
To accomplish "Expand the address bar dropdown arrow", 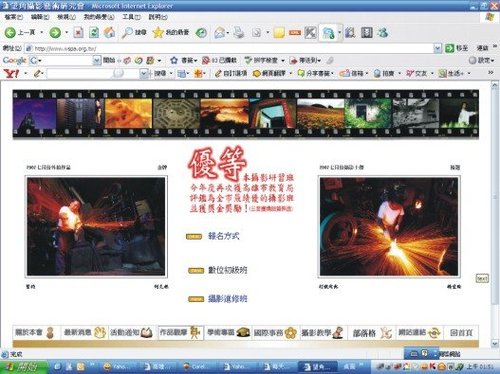I will [x=438, y=48].
